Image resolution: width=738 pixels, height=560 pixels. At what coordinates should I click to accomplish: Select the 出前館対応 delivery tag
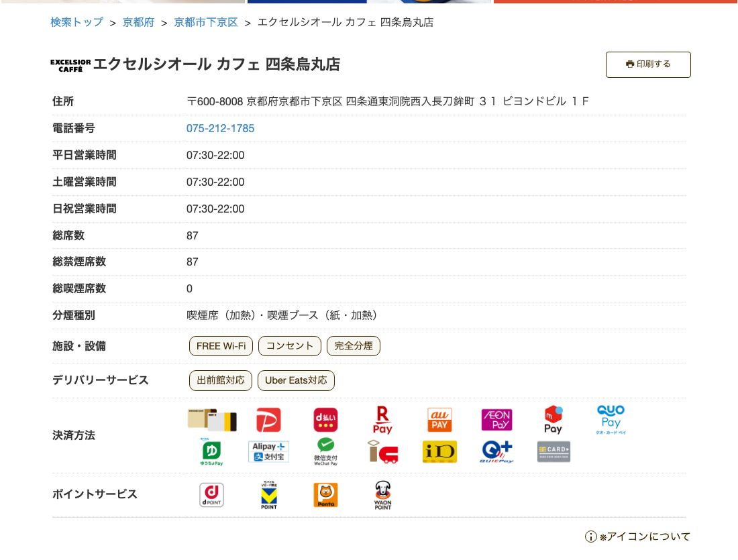coord(220,380)
